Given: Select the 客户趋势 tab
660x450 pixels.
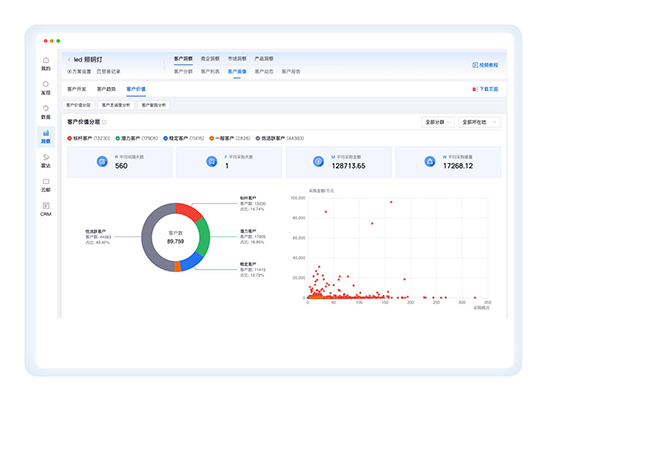Looking at the screenshot, I should pos(106,89).
